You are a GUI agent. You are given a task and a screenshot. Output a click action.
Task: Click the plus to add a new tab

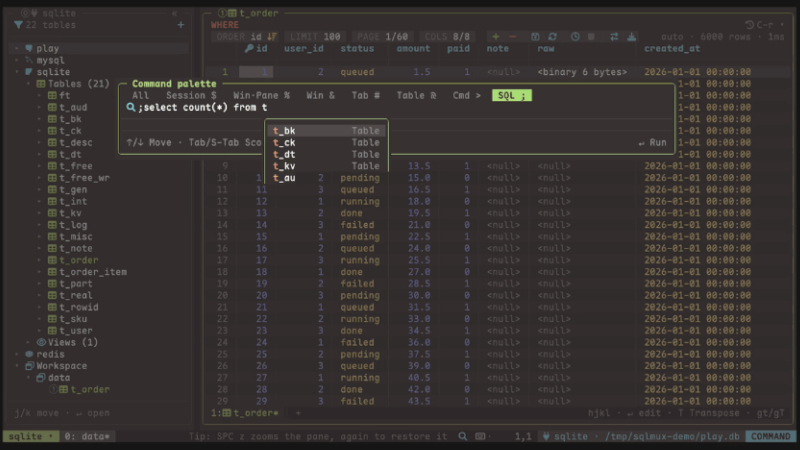click(x=298, y=413)
